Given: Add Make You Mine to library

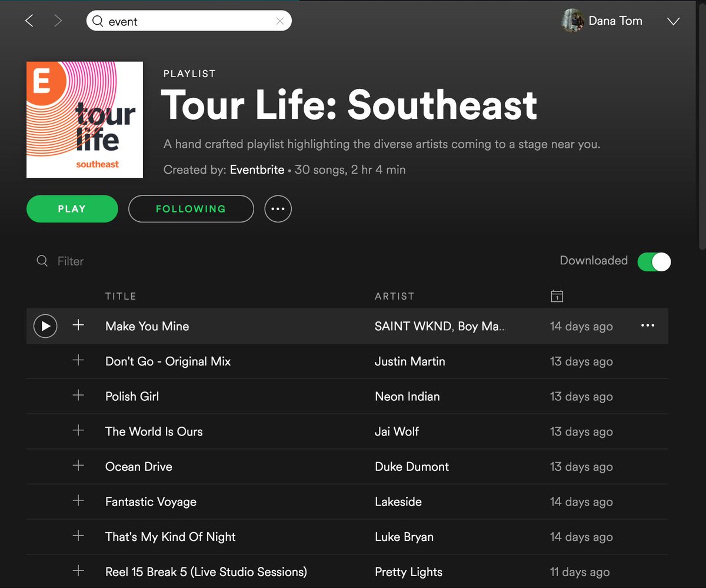Looking at the screenshot, I should [78, 325].
